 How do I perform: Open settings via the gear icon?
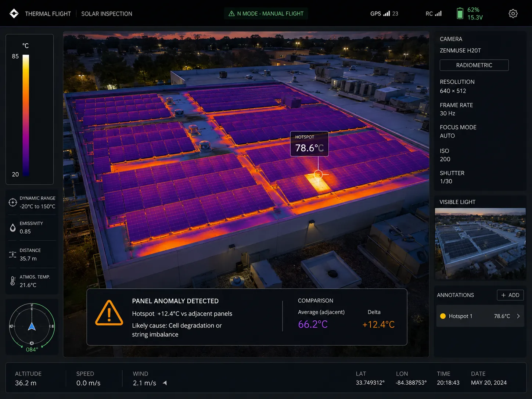coord(513,14)
